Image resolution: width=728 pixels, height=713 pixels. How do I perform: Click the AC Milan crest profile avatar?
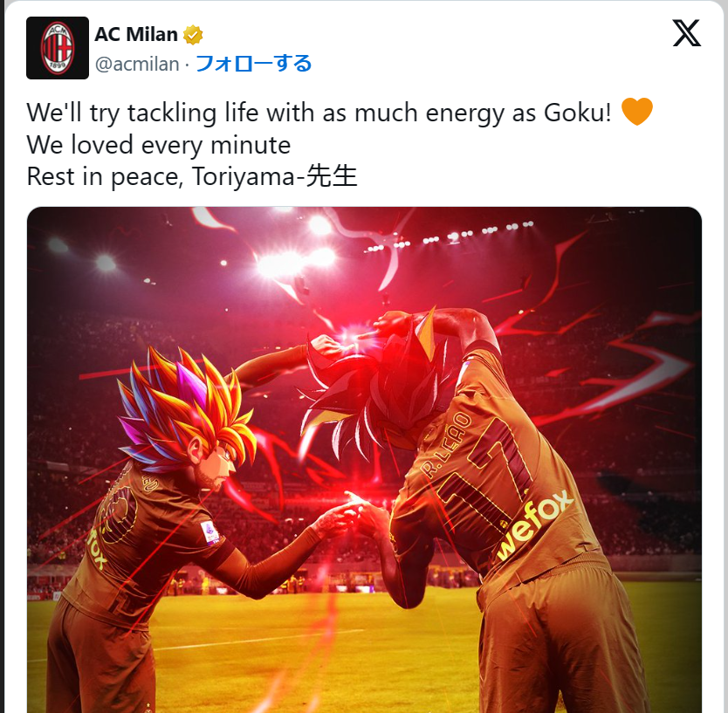pos(57,48)
